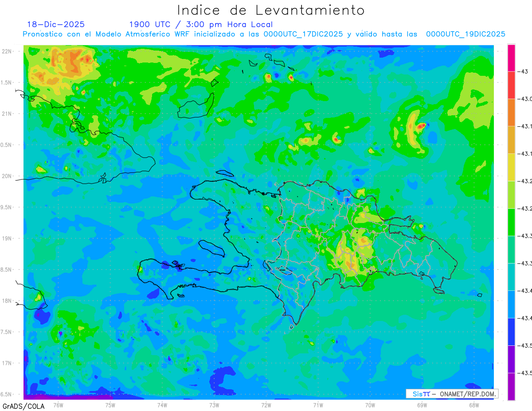The image size is (532, 411).
Task: Click the "22N" latitude label
Action: click(x=8, y=51)
